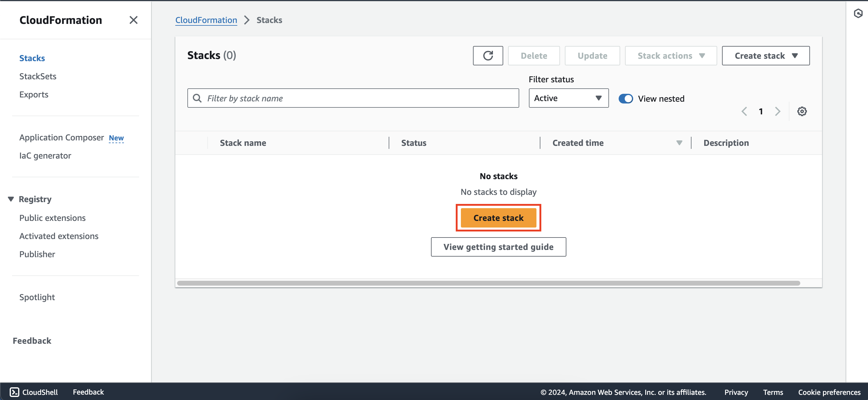Sort by Created time arrow
The width and height of the screenshot is (868, 400).
point(679,143)
